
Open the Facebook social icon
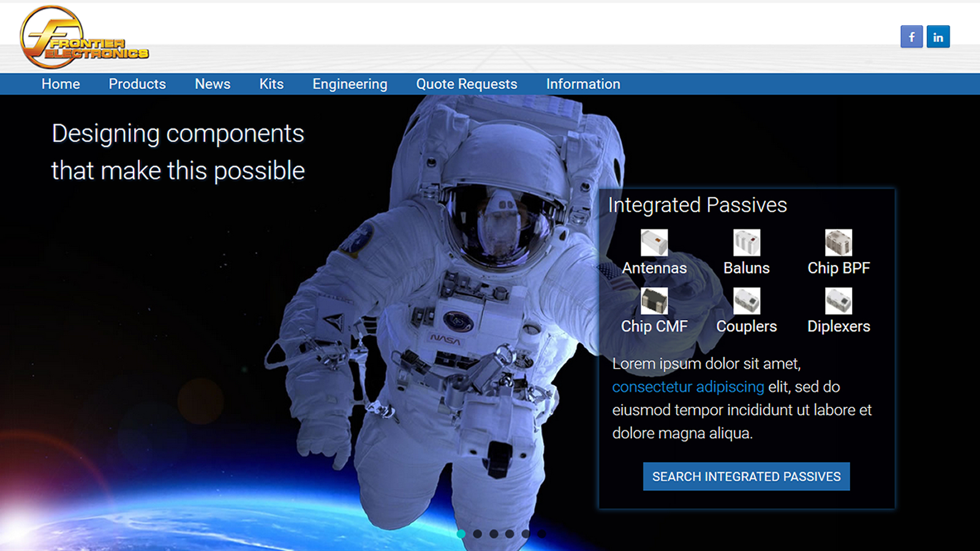911,37
